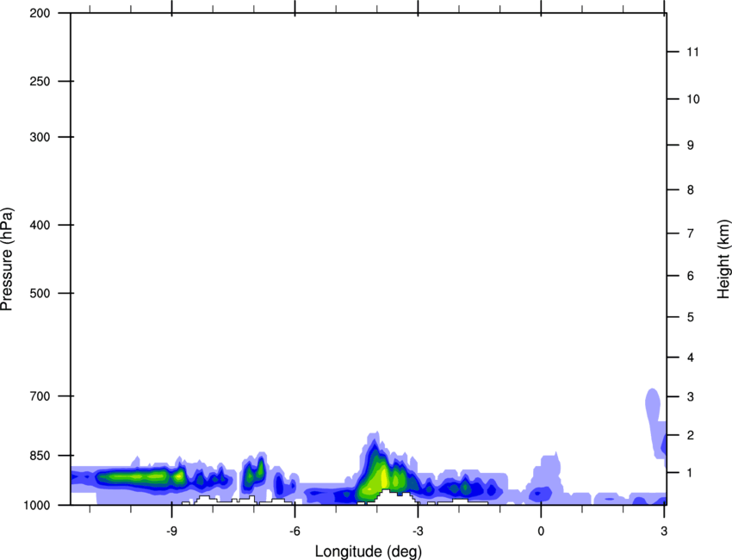Click the Longitude (deg) axis title
The height and width of the screenshot is (560, 732).
369,551
